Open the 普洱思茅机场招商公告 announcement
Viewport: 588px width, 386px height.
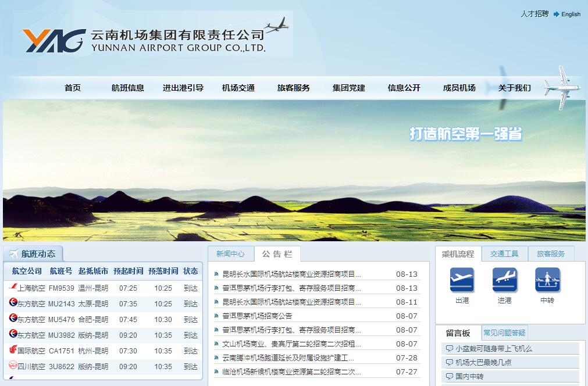pos(257,316)
